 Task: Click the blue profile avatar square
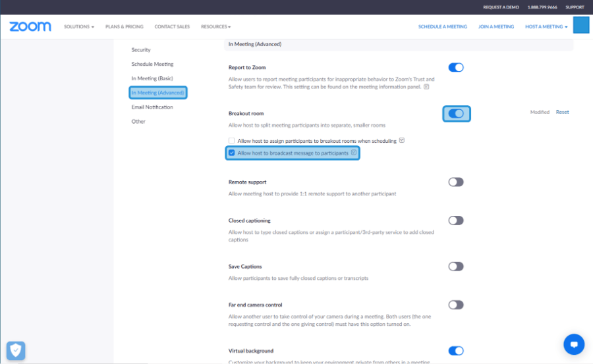click(581, 25)
